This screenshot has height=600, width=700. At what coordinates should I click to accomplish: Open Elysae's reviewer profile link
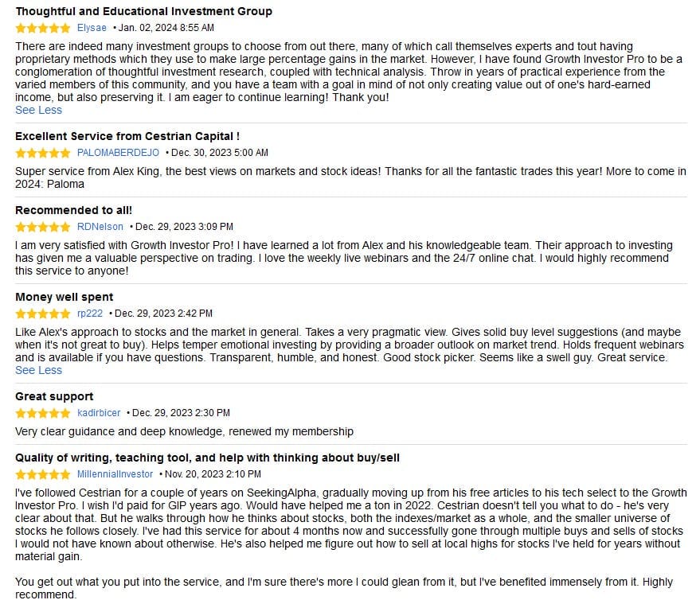(92, 28)
